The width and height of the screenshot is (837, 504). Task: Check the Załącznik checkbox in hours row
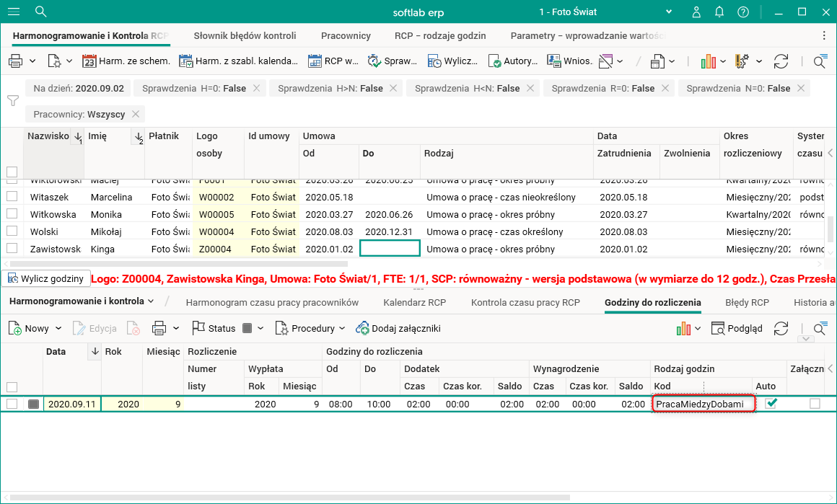[815, 404]
